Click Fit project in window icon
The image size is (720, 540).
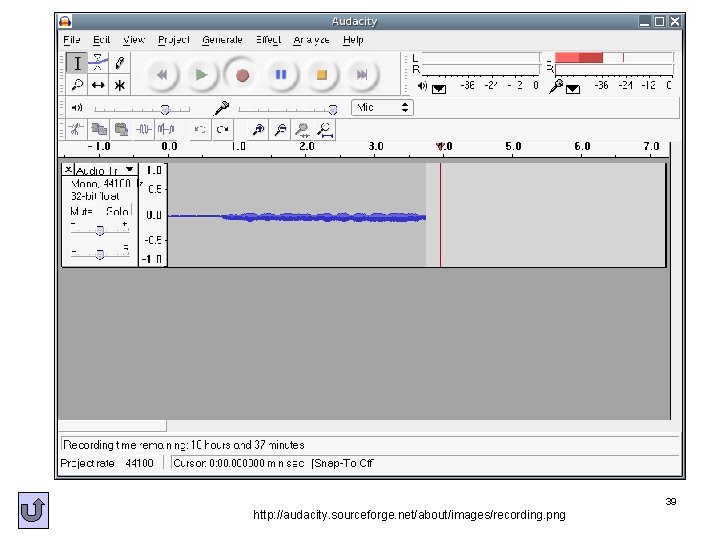tap(325, 129)
